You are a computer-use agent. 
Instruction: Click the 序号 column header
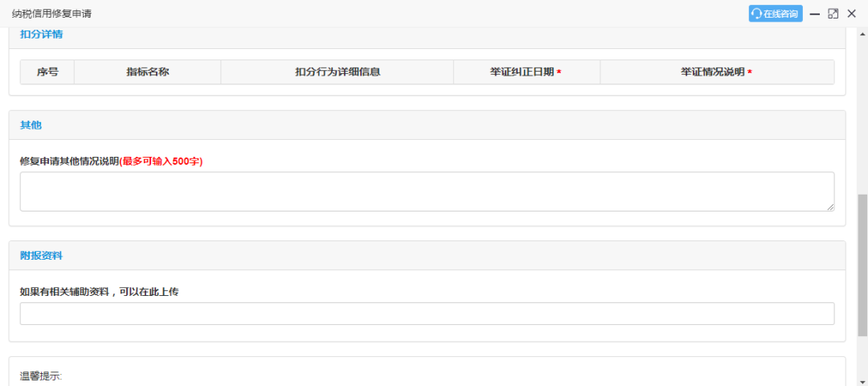(47, 72)
